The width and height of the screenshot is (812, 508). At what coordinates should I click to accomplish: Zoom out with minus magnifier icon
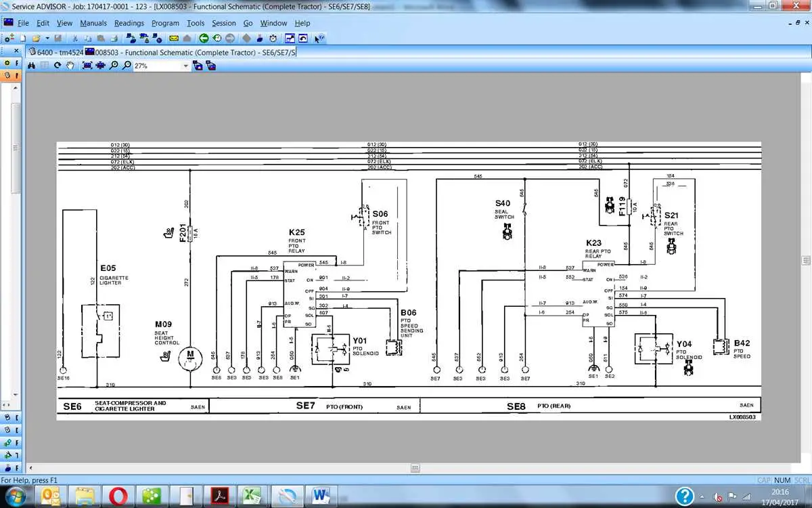point(127,66)
